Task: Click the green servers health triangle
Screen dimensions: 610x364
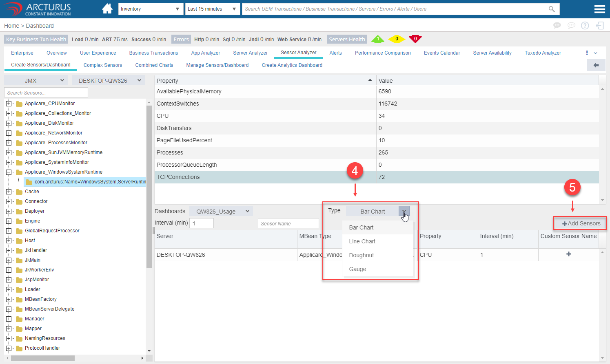Action: click(378, 39)
